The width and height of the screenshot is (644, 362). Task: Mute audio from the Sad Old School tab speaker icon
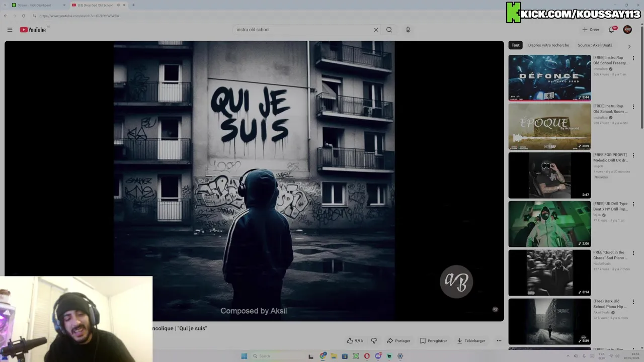pos(118,5)
